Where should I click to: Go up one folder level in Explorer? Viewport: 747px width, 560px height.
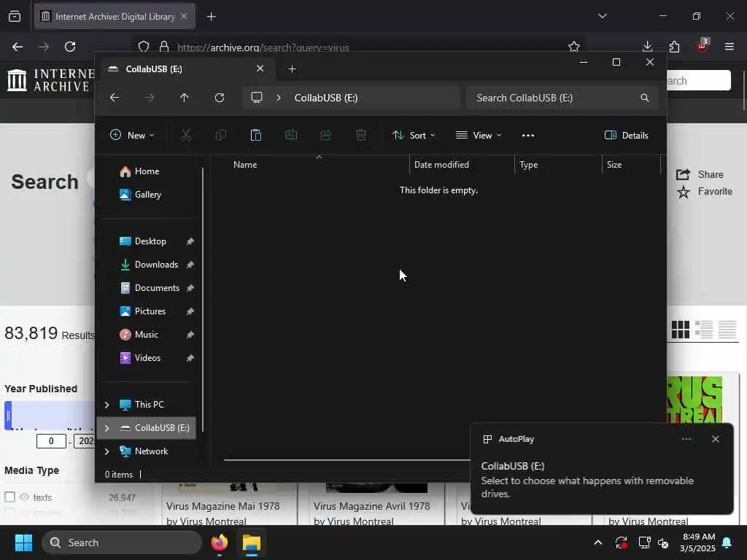point(185,98)
